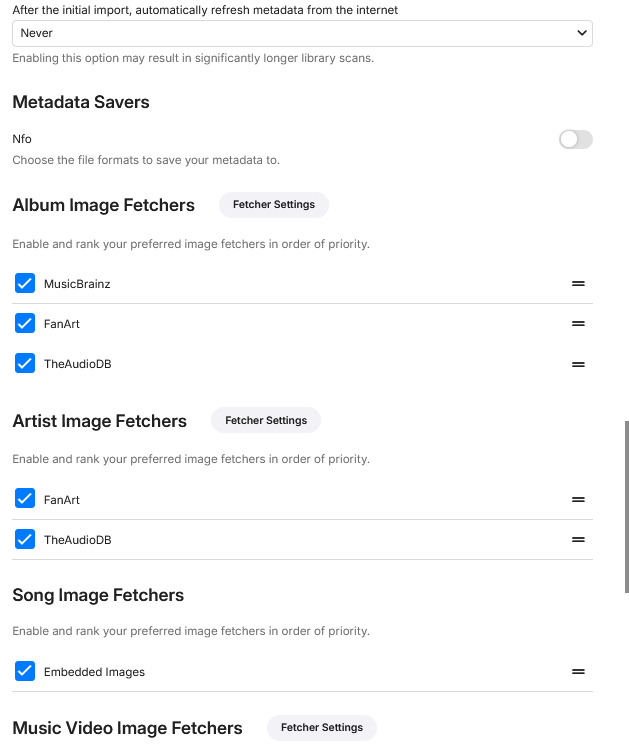Uncheck FanArt under Album Image Fetchers

pos(25,324)
